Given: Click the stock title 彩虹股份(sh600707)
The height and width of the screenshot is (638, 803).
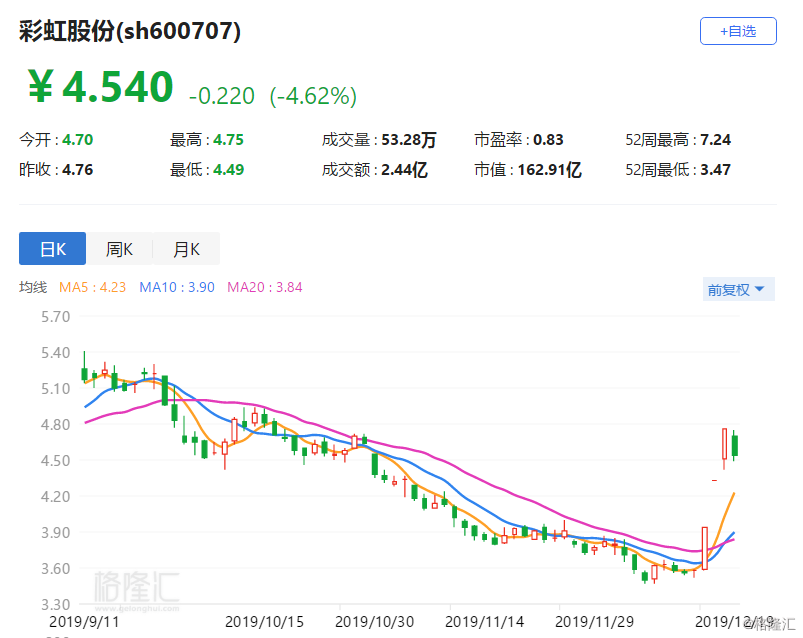Looking at the screenshot, I should (x=130, y=31).
